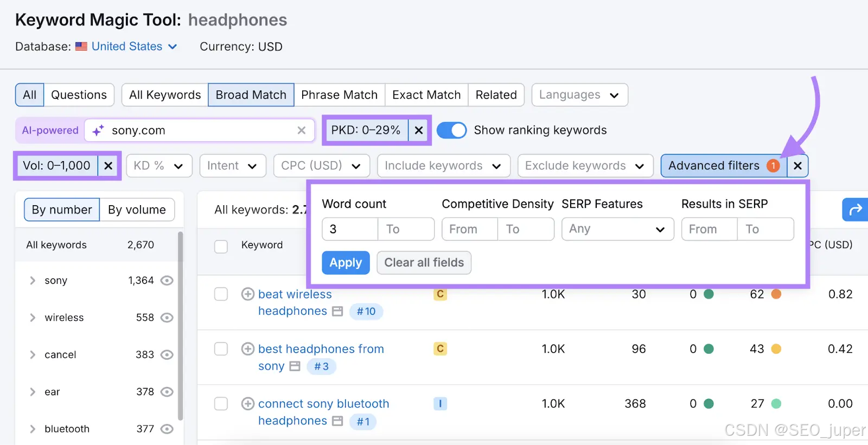
Task: Expand the SERP Features Any dropdown
Action: tap(617, 229)
